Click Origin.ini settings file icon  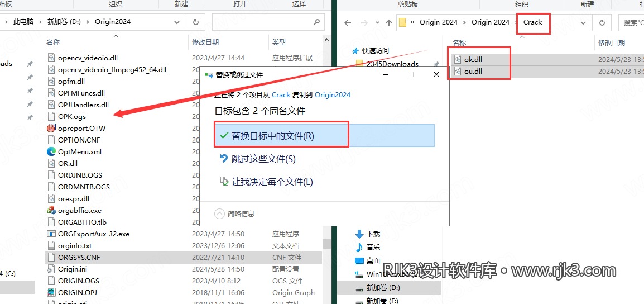[x=51, y=269]
